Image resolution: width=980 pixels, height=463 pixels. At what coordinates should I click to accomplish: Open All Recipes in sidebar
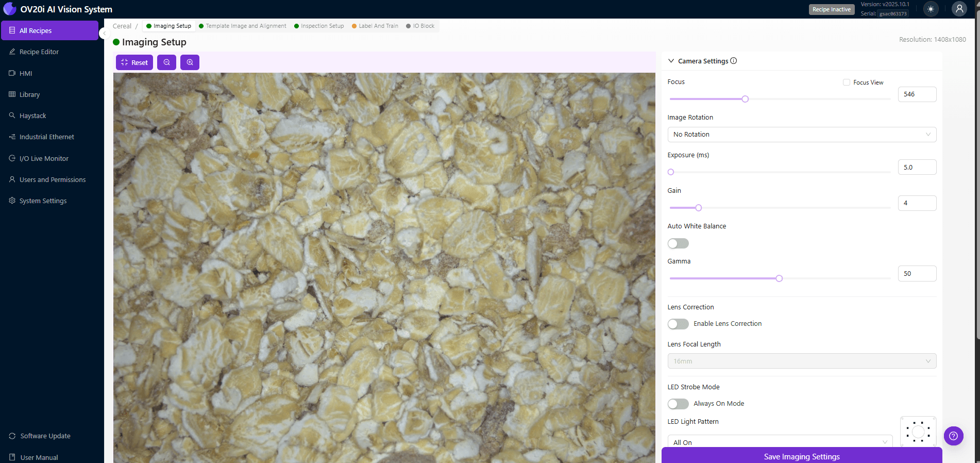(x=49, y=30)
